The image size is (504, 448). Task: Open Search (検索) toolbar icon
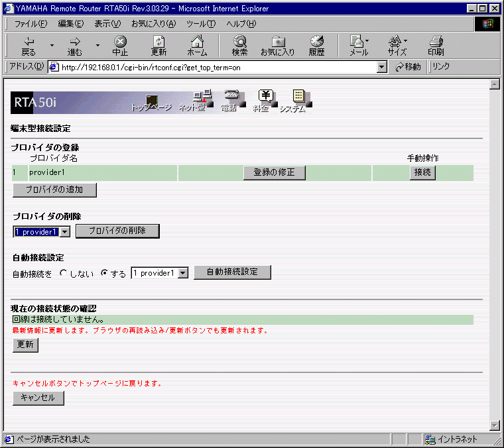240,46
